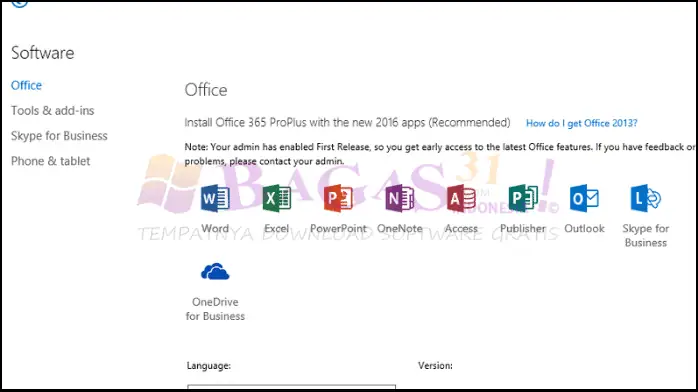This screenshot has height=392, width=698.
Task: Click the 'OneDrive for Business' label text
Action: coord(215,309)
